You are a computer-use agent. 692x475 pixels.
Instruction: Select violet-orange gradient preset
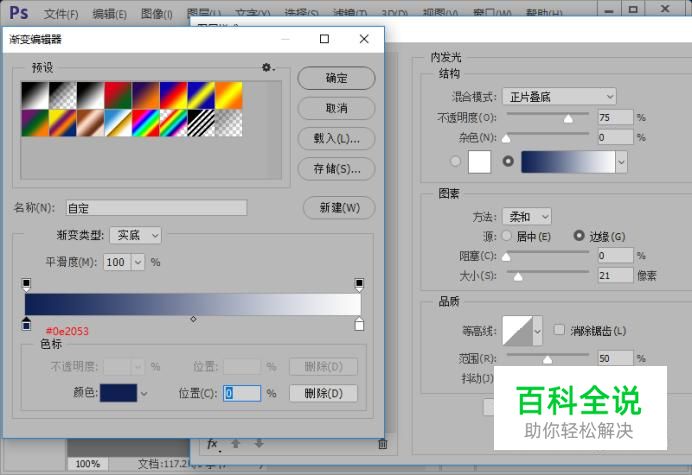coord(146,95)
